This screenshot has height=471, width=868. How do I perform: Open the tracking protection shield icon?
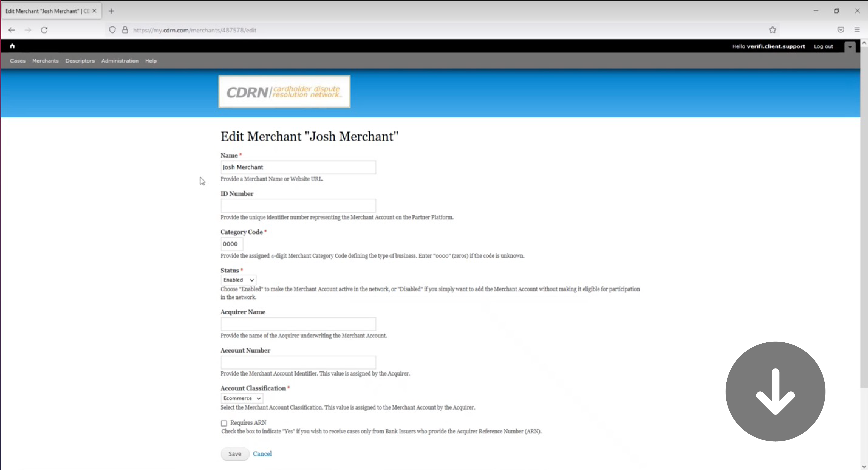click(x=113, y=30)
